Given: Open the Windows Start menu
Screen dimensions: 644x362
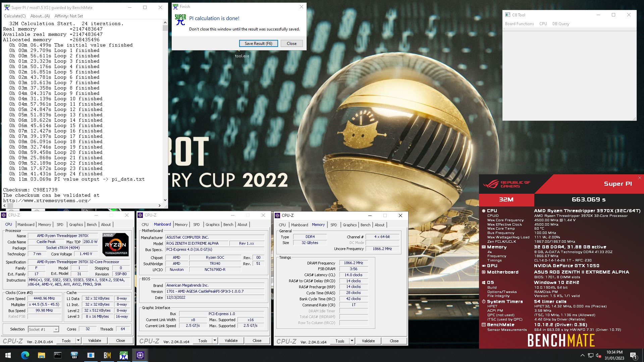Looking at the screenshot, I should pos(8,355).
